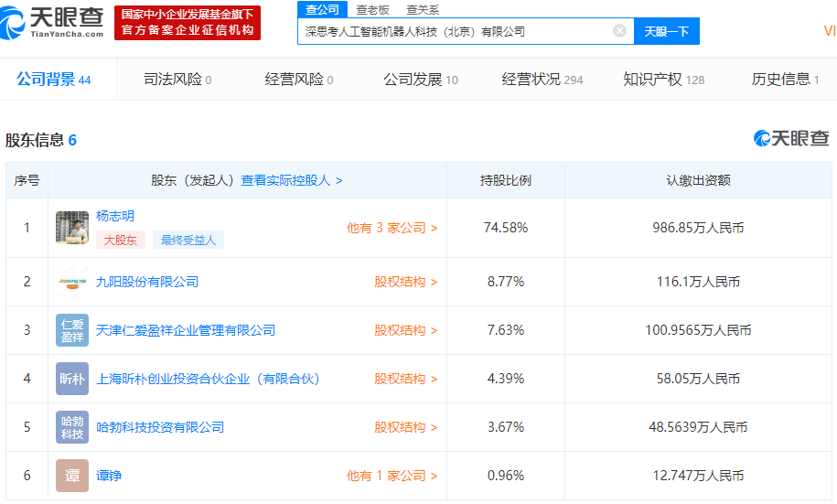This screenshot has height=504, width=837.
Task: Click the 仁爱盈祥 company avatar icon
Action: 72,330
